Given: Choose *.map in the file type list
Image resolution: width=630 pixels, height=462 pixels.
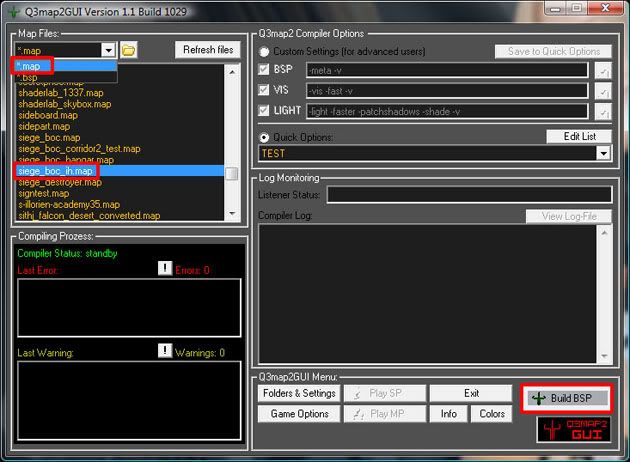Looking at the screenshot, I should pos(66,66).
